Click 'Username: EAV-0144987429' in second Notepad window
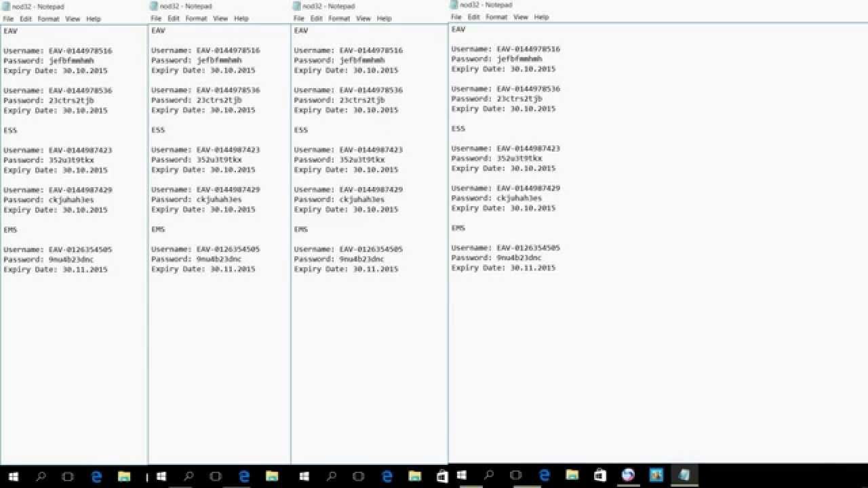868x488 pixels. (205, 190)
